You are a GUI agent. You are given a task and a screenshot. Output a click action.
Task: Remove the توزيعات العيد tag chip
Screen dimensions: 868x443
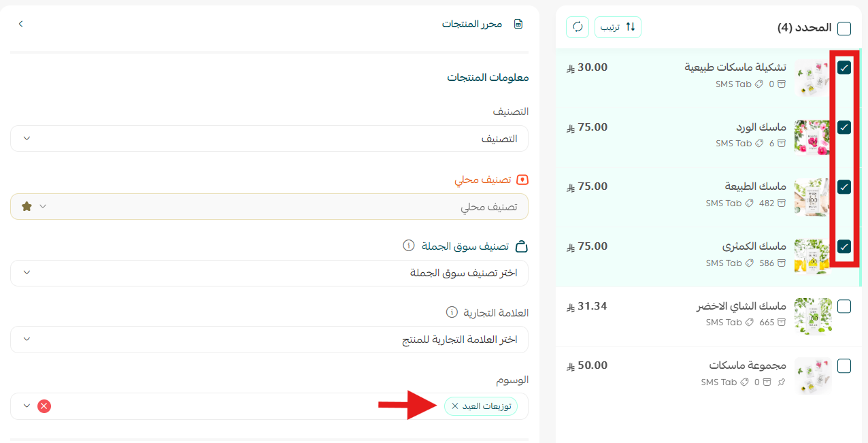pyautogui.click(x=454, y=406)
